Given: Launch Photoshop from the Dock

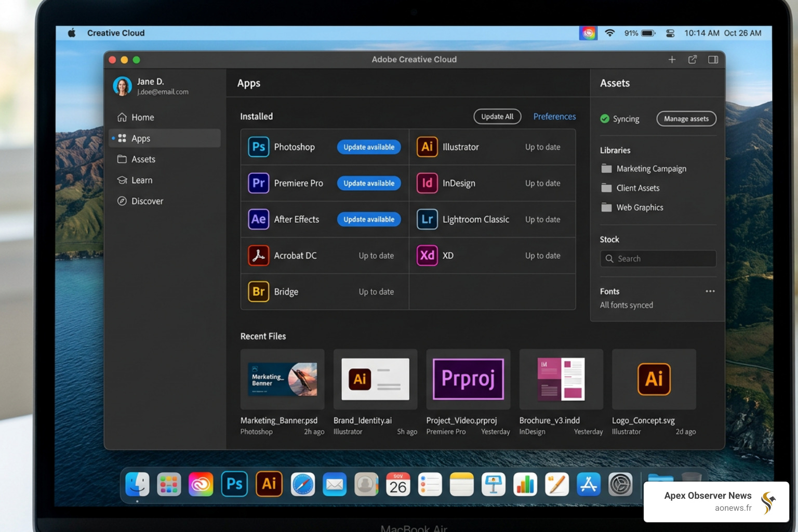Looking at the screenshot, I should pyautogui.click(x=234, y=484).
